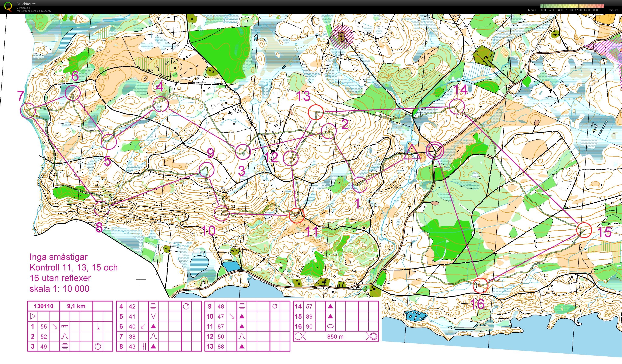Click the 4:00 tempo scale label
622x364 pixels.
pyautogui.click(x=543, y=10)
